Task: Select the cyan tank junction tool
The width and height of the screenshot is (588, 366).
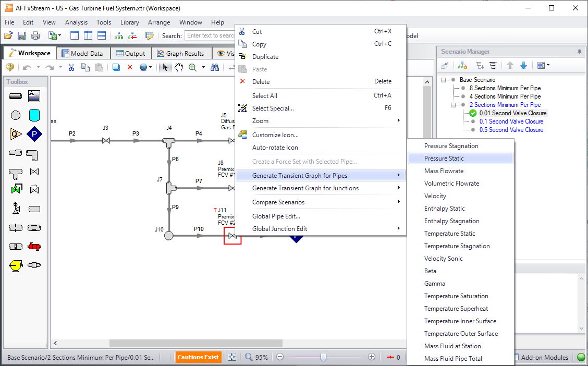Action: (34, 115)
